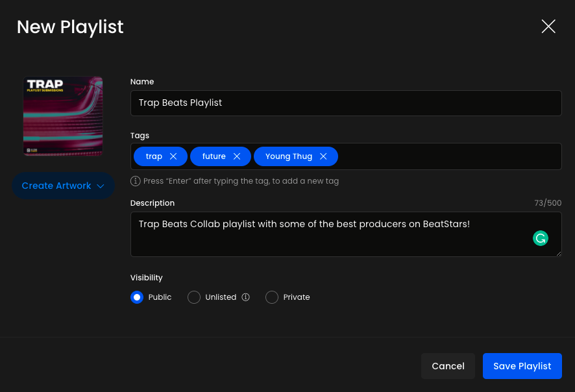Click the TRAP playlist artwork thumbnail

click(x=63, y=116)
